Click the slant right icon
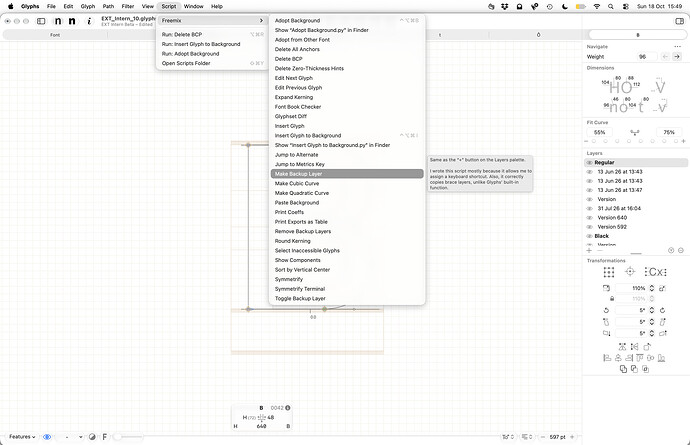Image resolution: width=690 pixels, height=445 pixels. (x=662, y=322)
